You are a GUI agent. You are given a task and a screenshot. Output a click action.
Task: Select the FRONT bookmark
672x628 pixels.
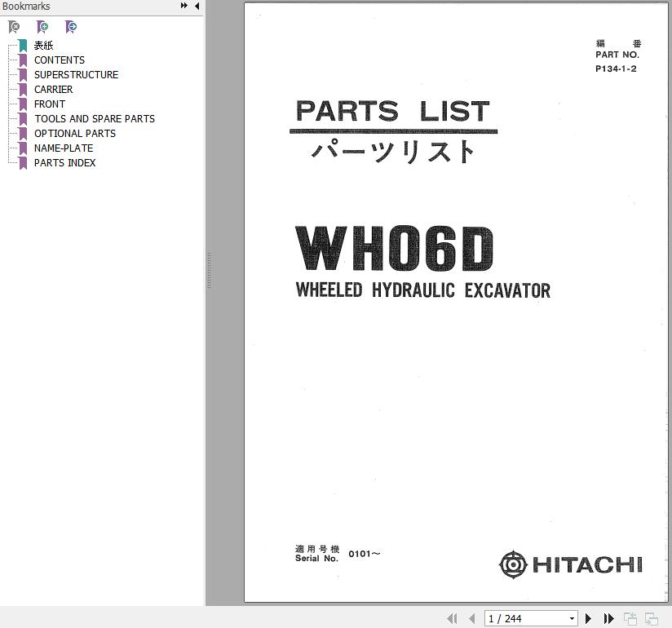[50, 104]
